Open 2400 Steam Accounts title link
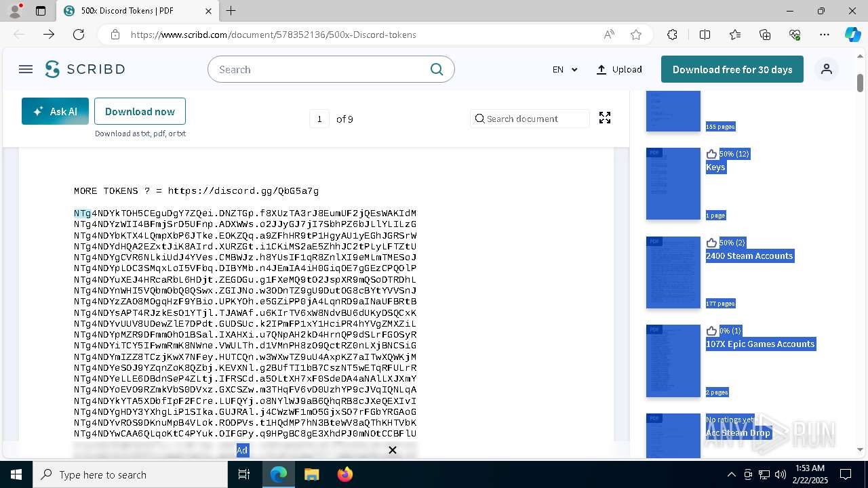 (x=749, y=256)
